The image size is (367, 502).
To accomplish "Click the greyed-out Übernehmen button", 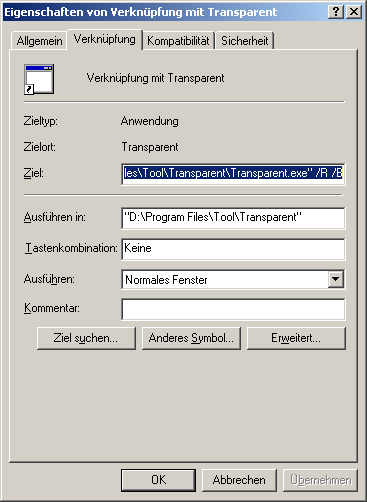I will [x=320, y=480].
